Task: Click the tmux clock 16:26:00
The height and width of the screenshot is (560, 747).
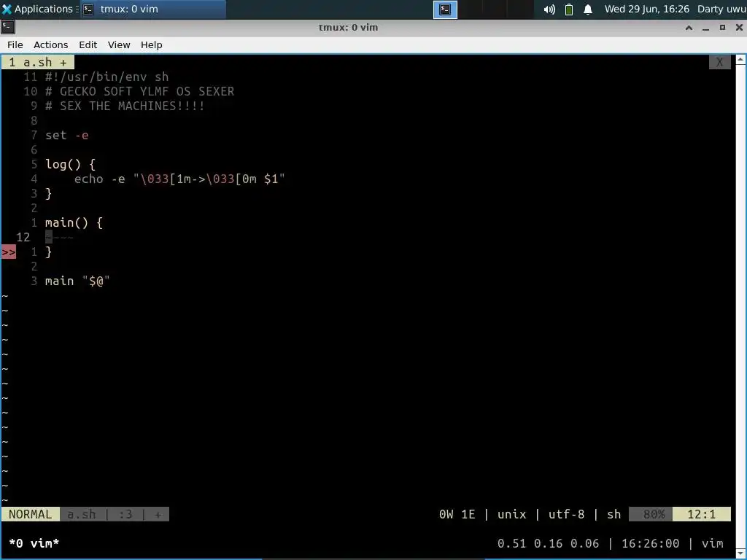Action: pyautogui.click(x=650, y=543)
